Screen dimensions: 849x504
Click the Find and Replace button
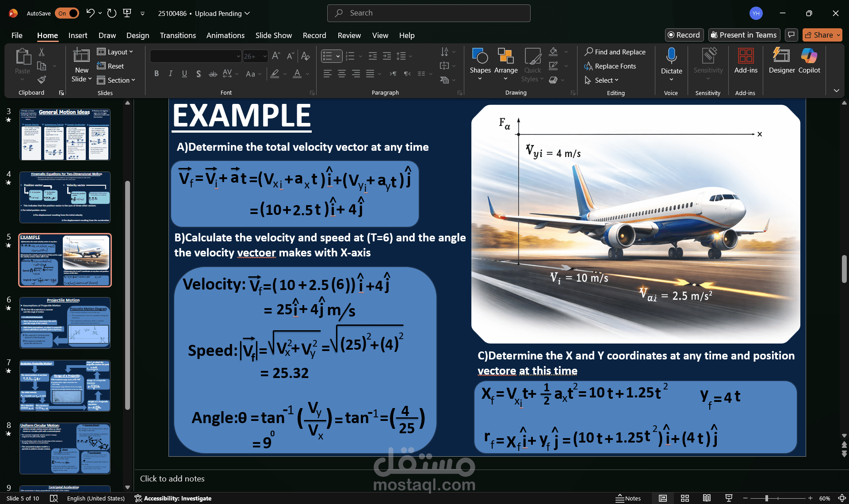click(615, 52)
